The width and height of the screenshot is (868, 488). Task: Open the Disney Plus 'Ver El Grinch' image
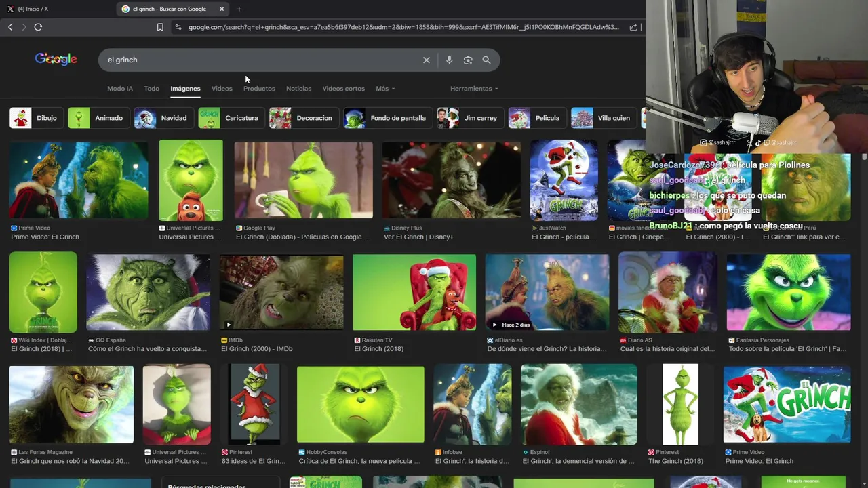point(452,180)
